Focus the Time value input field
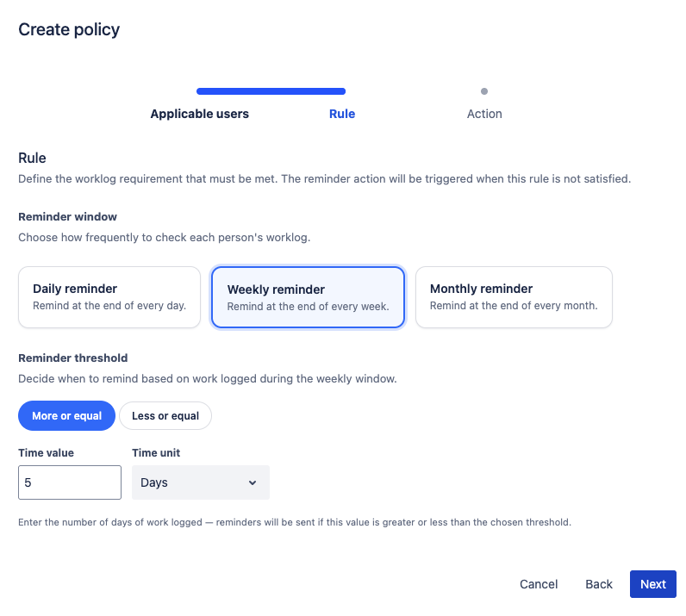The height and width of the screenshot is (616, 686). tap(70, 482)
